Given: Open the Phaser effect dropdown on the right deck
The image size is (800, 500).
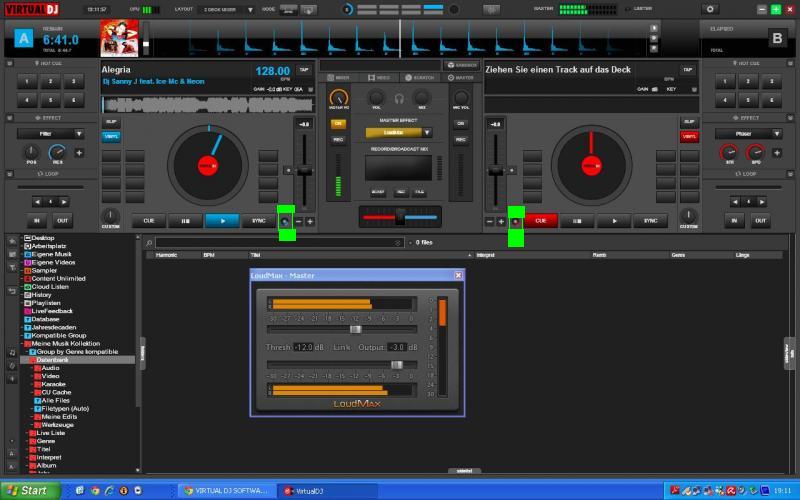Looking at the screenshot, I should pos(748,133).
